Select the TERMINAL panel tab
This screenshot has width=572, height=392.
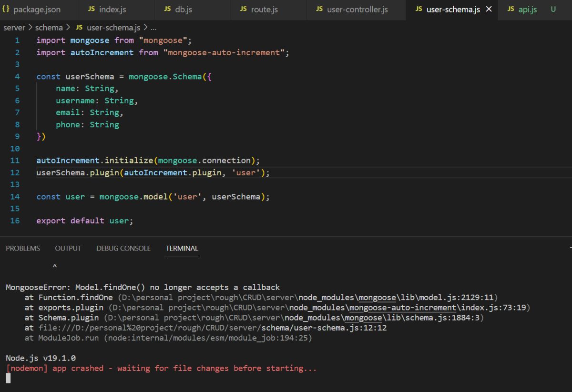(x=182, y=249)
